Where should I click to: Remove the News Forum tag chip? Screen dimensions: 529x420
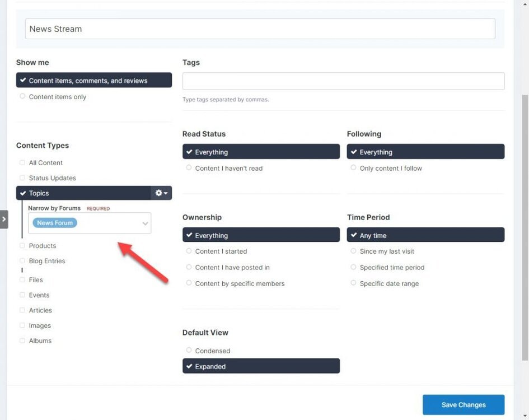tap(55, 223)
